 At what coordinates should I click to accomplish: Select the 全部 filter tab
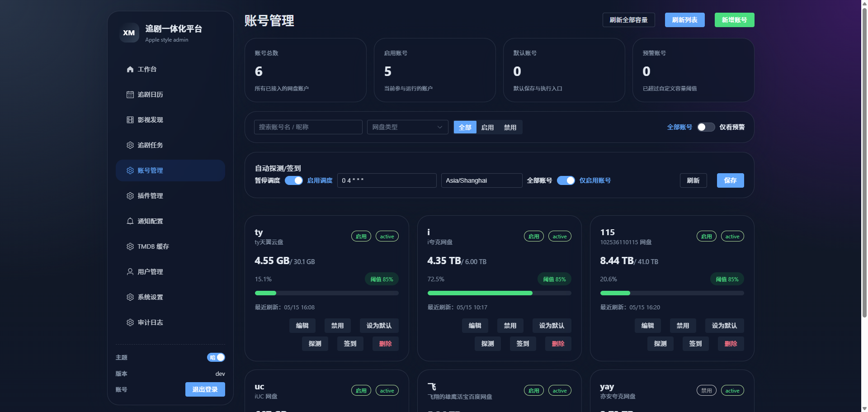pyautogui.click(x=465, y=128)
